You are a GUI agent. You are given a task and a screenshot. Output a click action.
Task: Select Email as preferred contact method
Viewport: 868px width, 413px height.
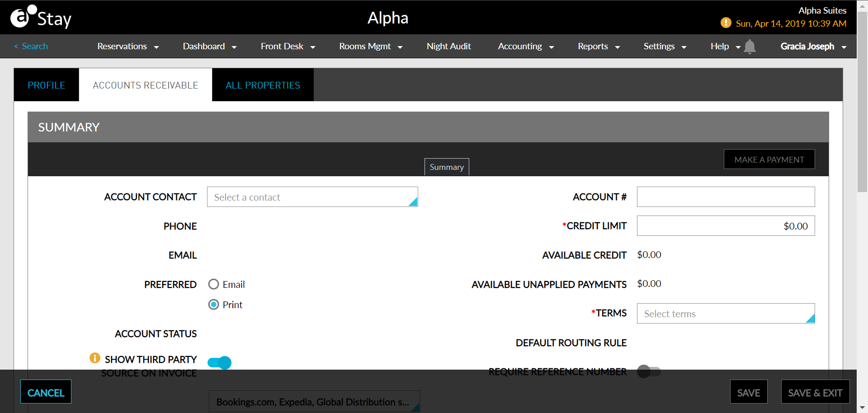pyautogui.click(x=213, y=284)
